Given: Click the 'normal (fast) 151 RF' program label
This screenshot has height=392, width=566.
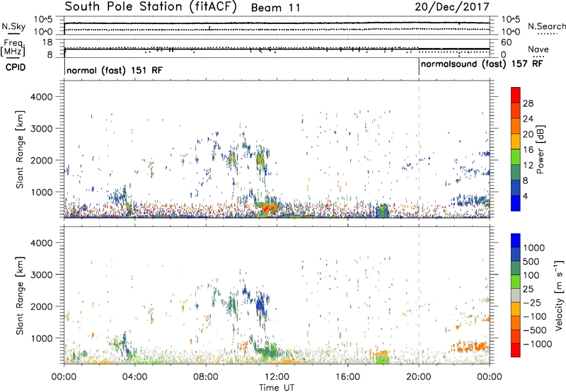Looking at the screenshot, I should tap(115, 70).
